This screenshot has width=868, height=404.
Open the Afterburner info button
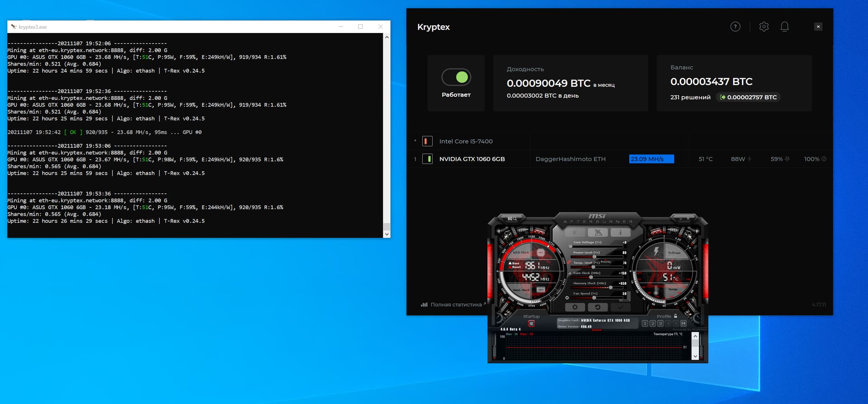pos(621,232)
